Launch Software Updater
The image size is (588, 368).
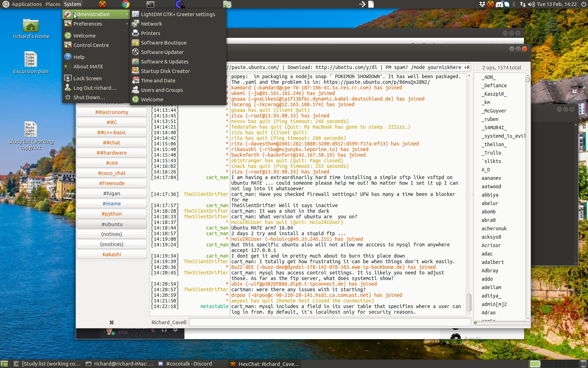pyautogui.click(x=178, y=52)
